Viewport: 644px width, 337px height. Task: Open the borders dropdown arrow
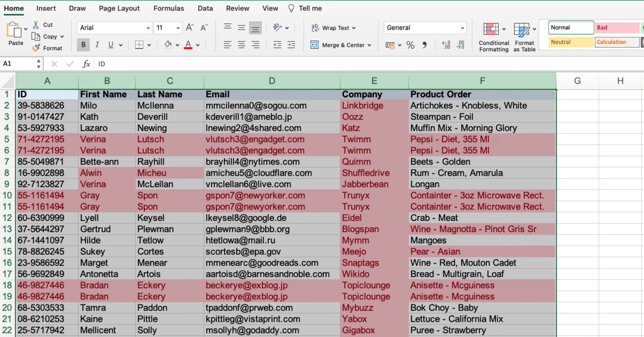click(149, 45)
